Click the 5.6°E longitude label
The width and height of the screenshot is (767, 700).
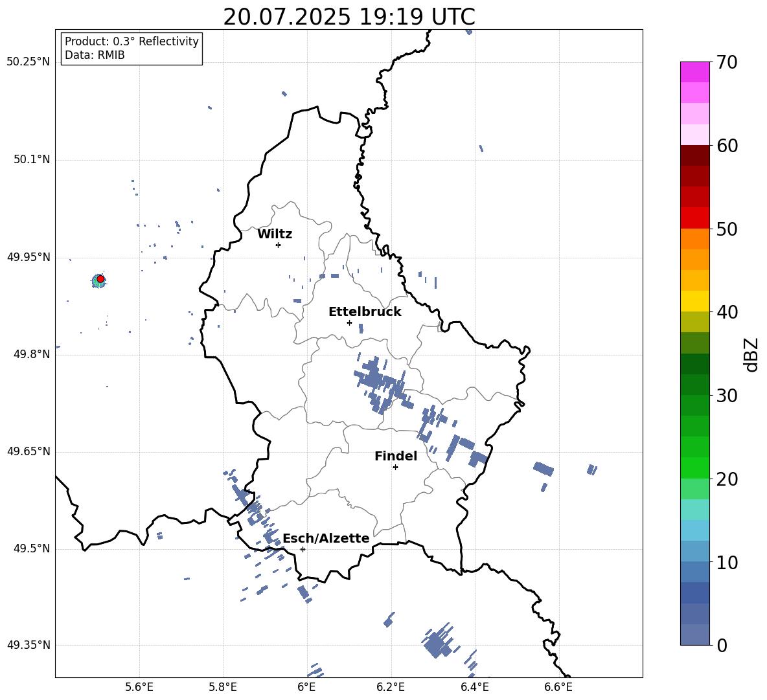pos(139,687)
